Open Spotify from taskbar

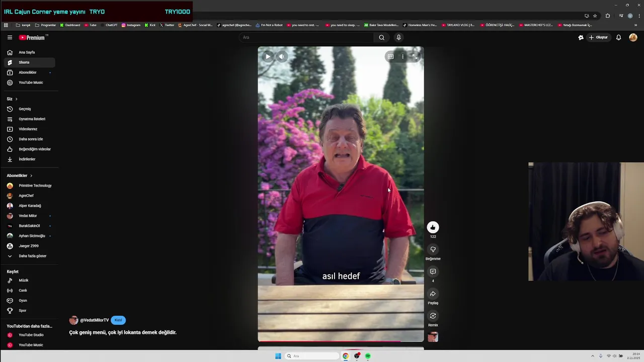tap(368, 356)
